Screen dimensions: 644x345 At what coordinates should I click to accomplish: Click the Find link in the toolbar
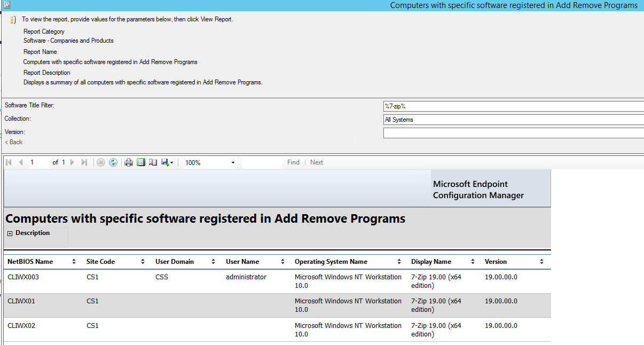click(x=293, y=162)
